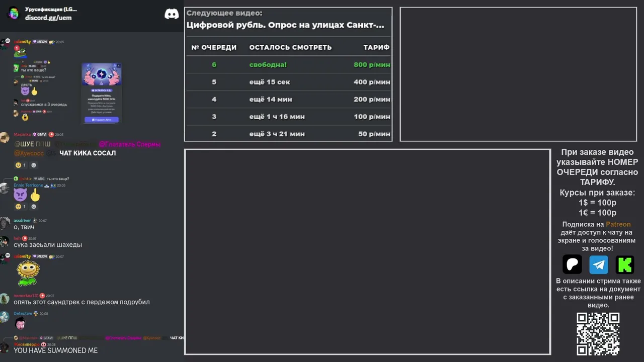644x362 pixels.
Task: Open the green Kick icon link
Action: tap(625, 264)
